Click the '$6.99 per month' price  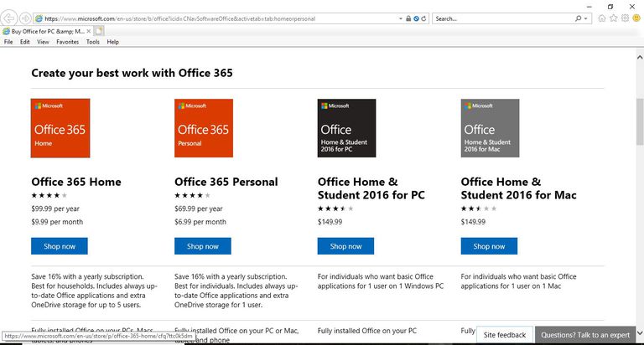tap(200, 222)
